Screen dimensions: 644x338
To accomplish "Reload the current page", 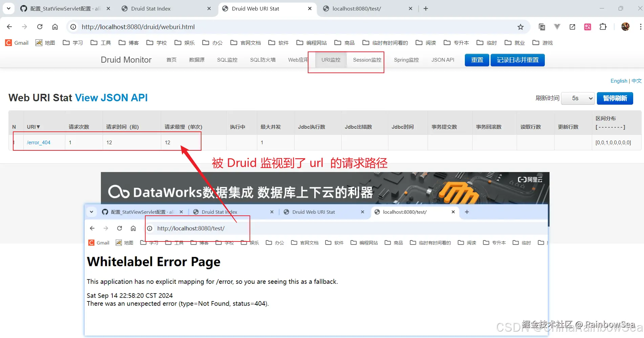I will (40, 27).
